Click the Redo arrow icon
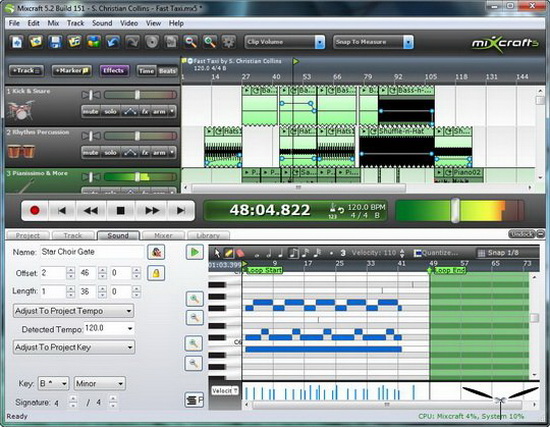This screenshot has width=550, height=427. [x=132, y=42]
